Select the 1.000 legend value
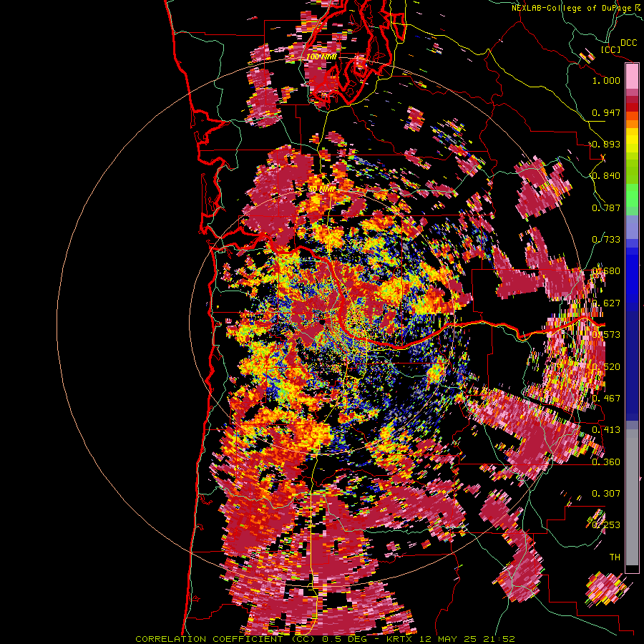This screenshot has width=644, height=644. pyautogui.click(x=606, y=80)
